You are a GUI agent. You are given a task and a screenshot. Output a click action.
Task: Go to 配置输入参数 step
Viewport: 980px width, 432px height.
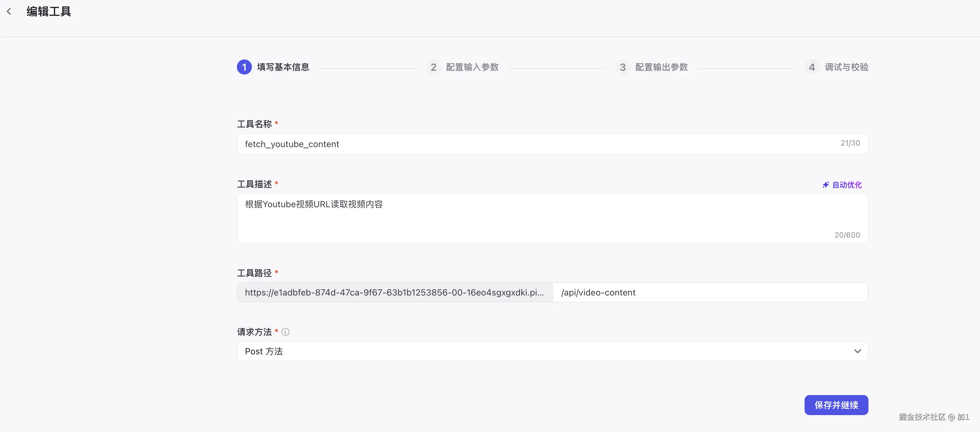[x=472, y=67]
